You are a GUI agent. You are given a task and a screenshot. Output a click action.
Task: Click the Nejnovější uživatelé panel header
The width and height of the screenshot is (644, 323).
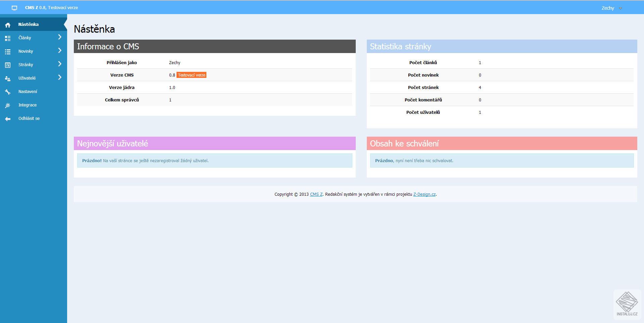(215, 143)
